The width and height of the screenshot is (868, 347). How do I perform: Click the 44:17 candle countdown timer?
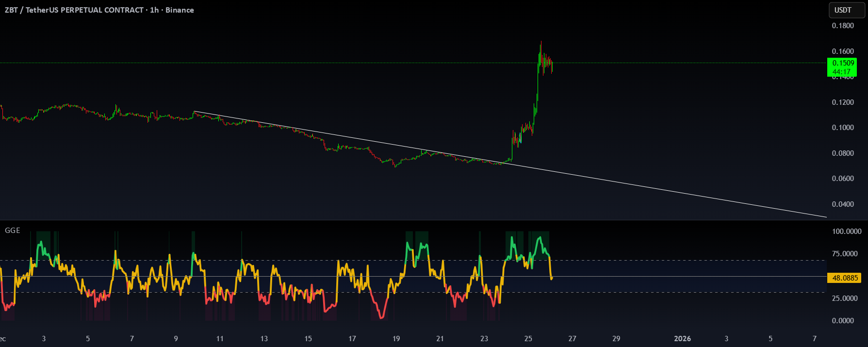tap(842, 72)
